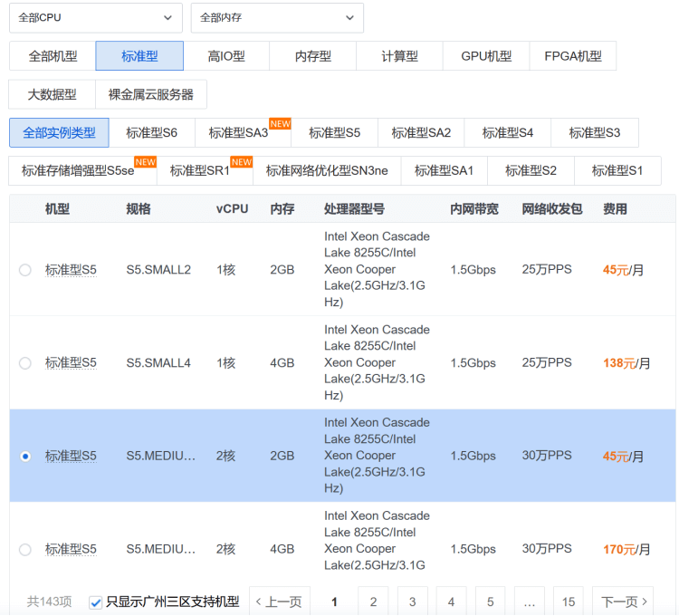This screenshot has height=616, width=679.
Task: Filter by 标准型S3
Action: [x=595, y=132]
